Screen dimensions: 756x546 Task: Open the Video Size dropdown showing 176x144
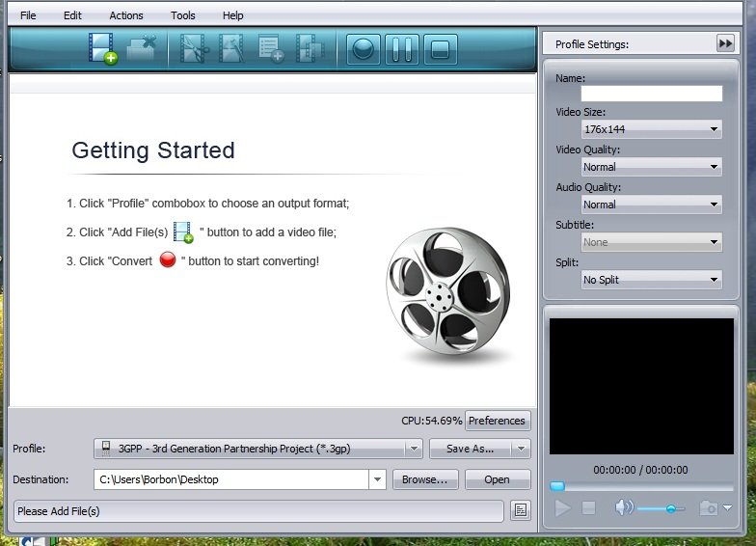coord(652,129)
